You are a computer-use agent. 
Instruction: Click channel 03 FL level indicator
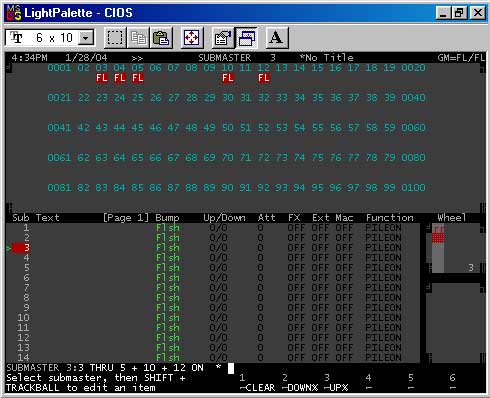[102, 78]
